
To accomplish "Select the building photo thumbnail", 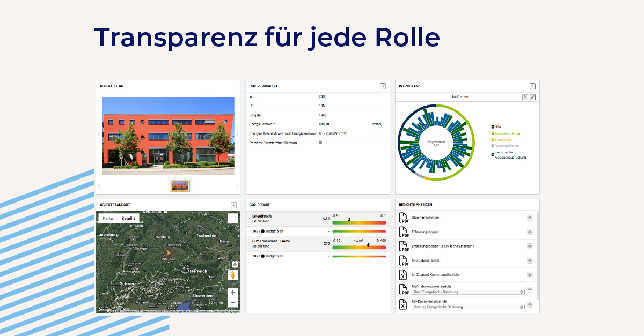I will [x=180, y=186].
